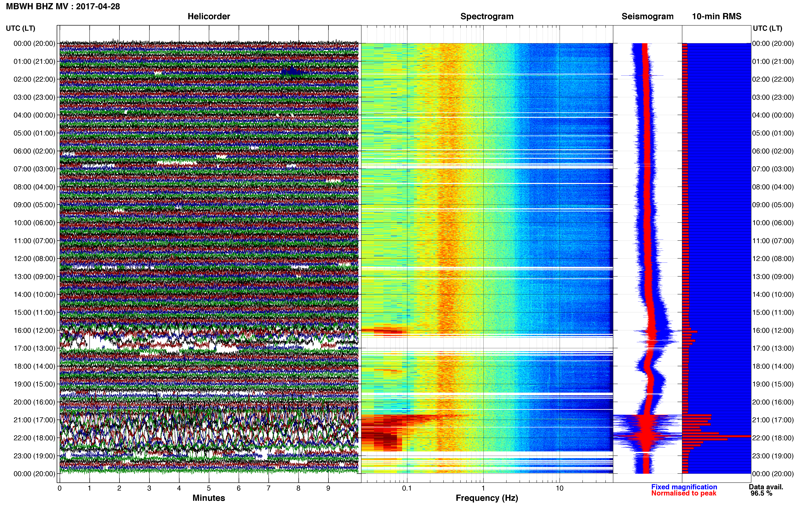This screenshot has height=508, width=812.
Task: Click the plot title MBWH BHZ MV : 2017-04-28
Action: pyautogui.click(x=63, y=6)
